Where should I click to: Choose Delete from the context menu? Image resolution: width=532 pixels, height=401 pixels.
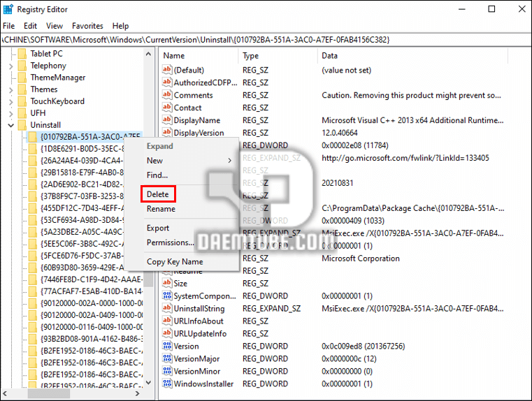pyautogui.click(x=157, y=194)
